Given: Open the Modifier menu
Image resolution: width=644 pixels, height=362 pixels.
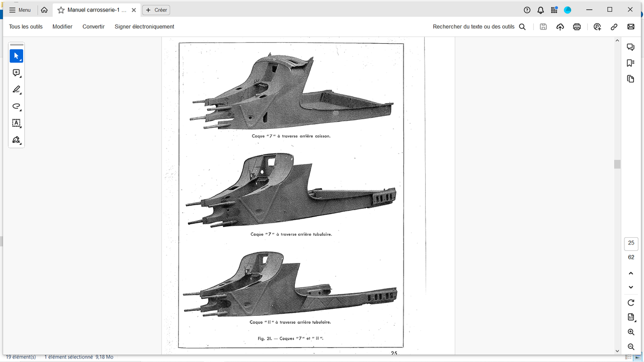Looking at the screenshot, I should click(62, 27).
